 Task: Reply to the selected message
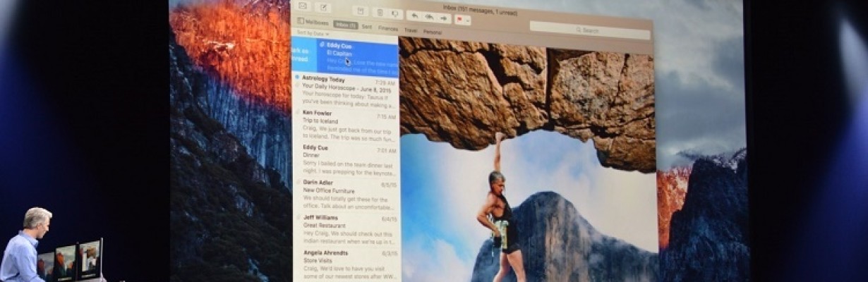coord(415,16)
